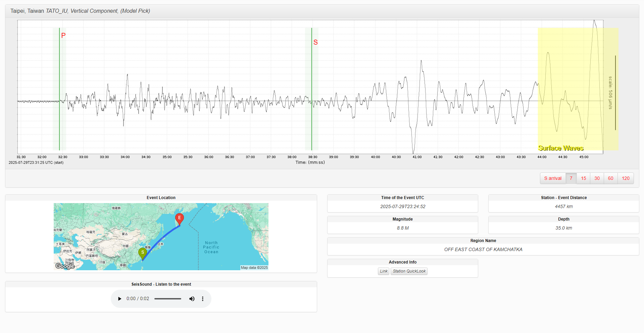The width and height of the screenshot is (644, 333).
Task: Open the Station QuickLook button
Action: pyautogui.click(x=409, y=271)
